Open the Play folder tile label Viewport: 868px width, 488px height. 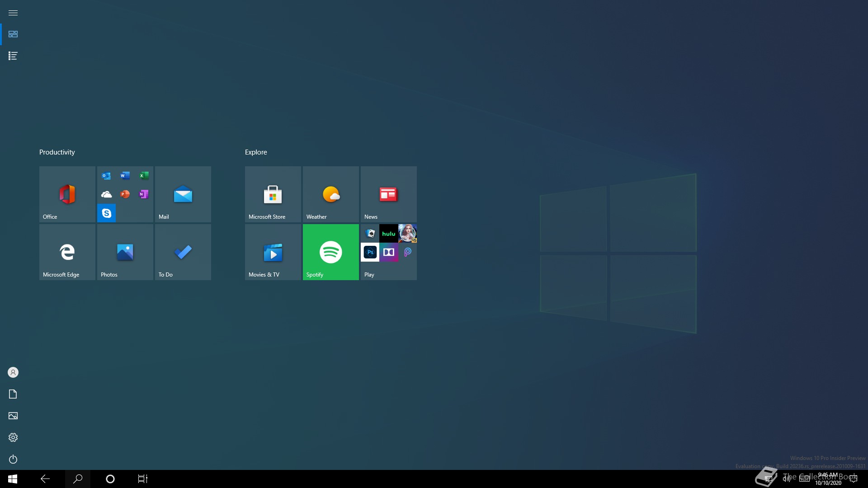369,275
